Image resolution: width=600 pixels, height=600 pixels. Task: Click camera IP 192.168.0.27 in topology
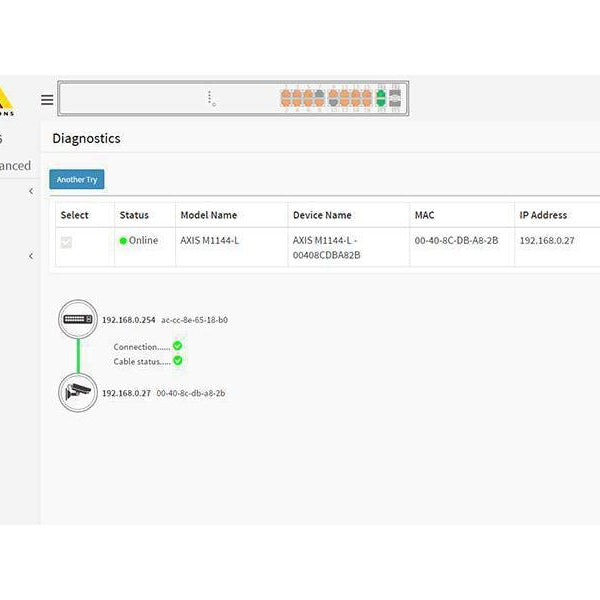(x=126, y=393)
